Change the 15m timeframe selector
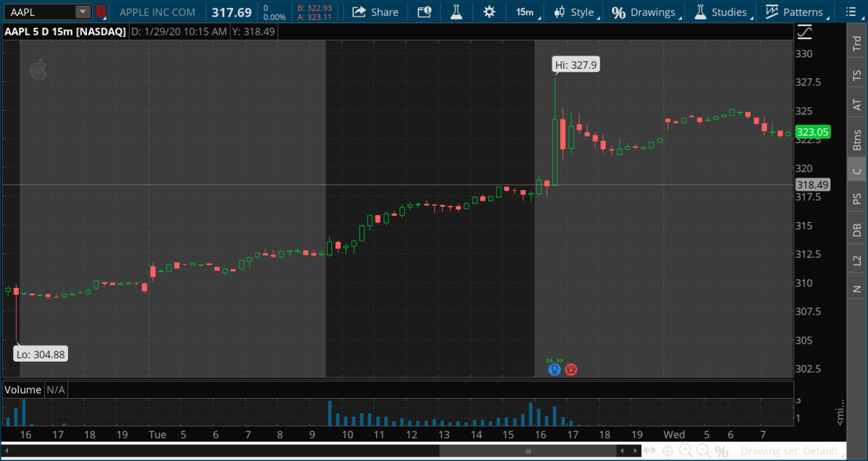Image resolution: width=868 pixels, height=461 pixels. pos(525,12)
